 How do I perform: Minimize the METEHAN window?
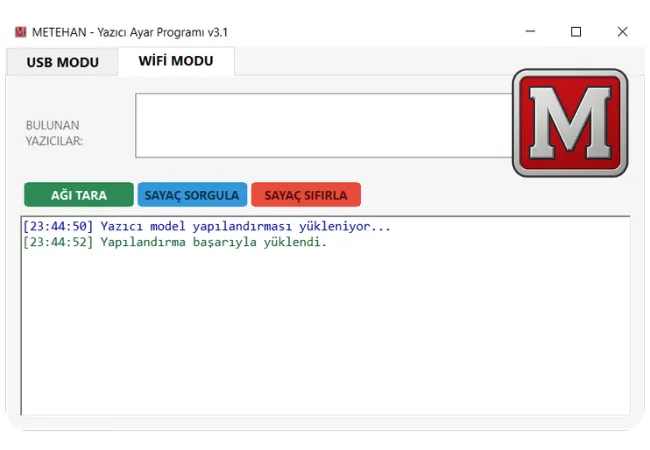529,32
